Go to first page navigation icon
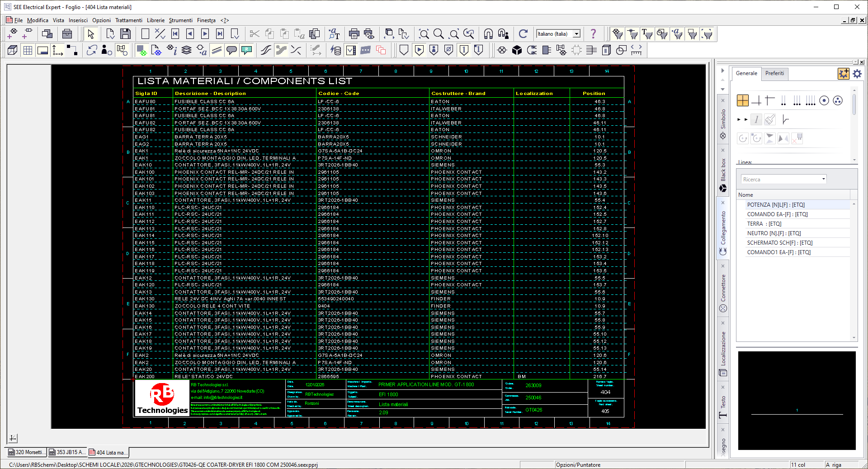This screenshot has width=868, height=469. pos(175,34)
